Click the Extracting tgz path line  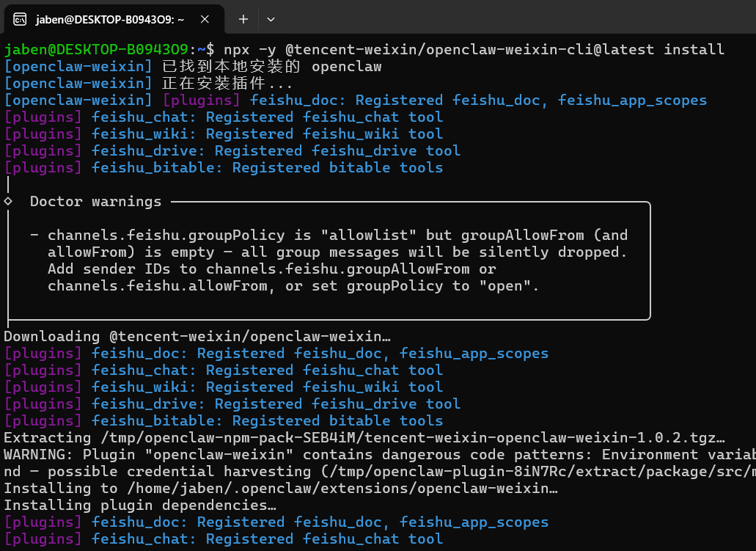coord(364,438)
